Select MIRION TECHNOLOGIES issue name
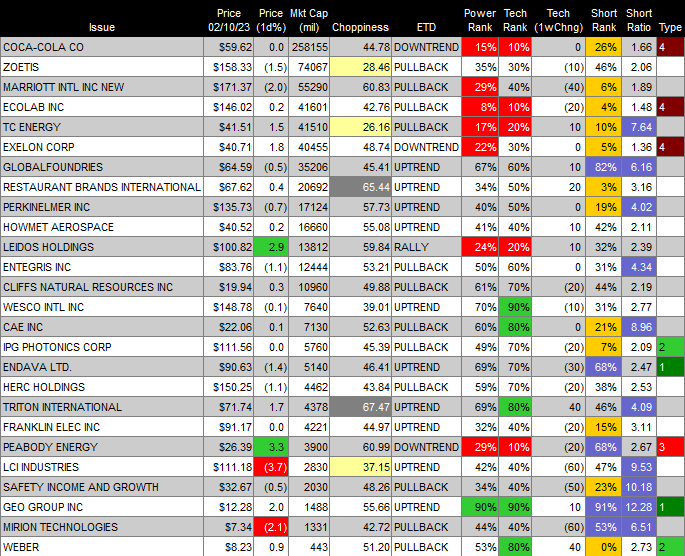This screenshot has height=556, width=685. click(60, 528)
